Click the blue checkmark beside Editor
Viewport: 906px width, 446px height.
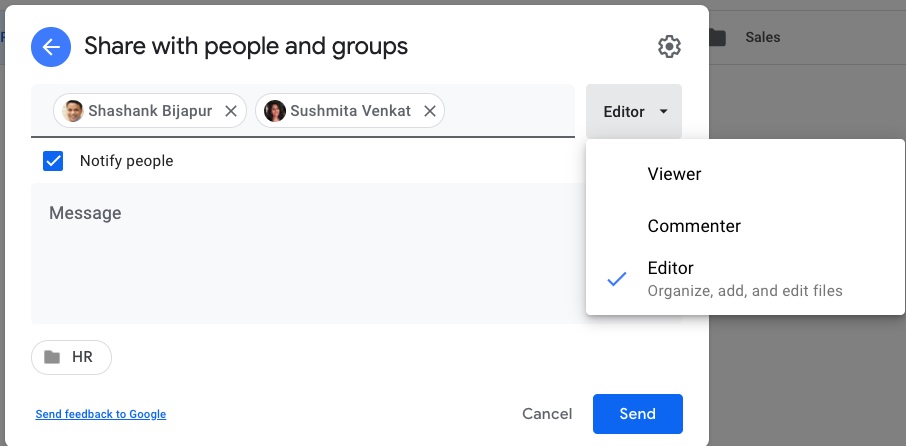617,280
